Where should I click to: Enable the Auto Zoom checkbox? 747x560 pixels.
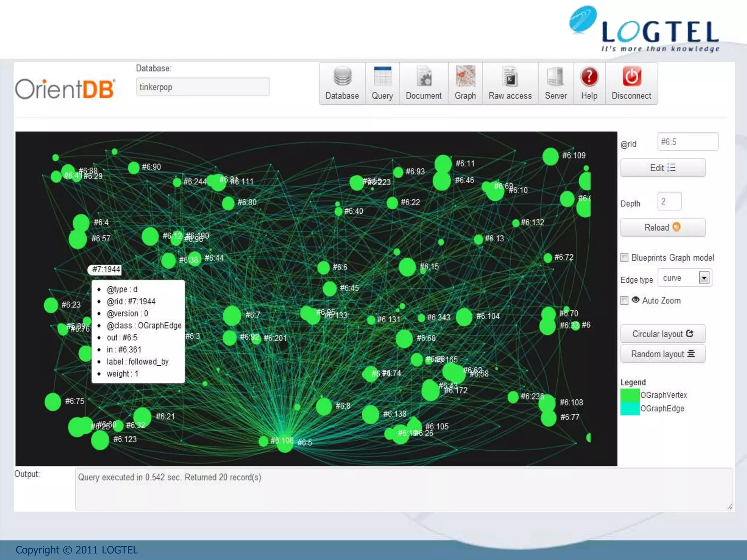pos(624,300)
